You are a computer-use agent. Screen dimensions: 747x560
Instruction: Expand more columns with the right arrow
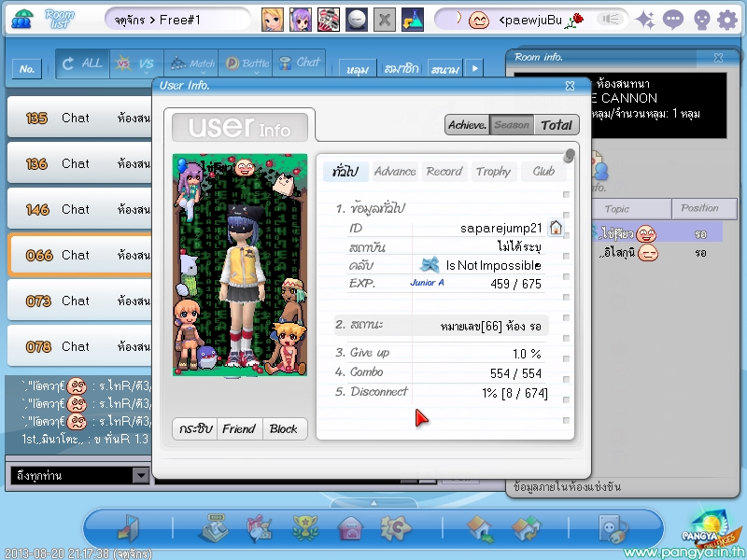(474, 68)
